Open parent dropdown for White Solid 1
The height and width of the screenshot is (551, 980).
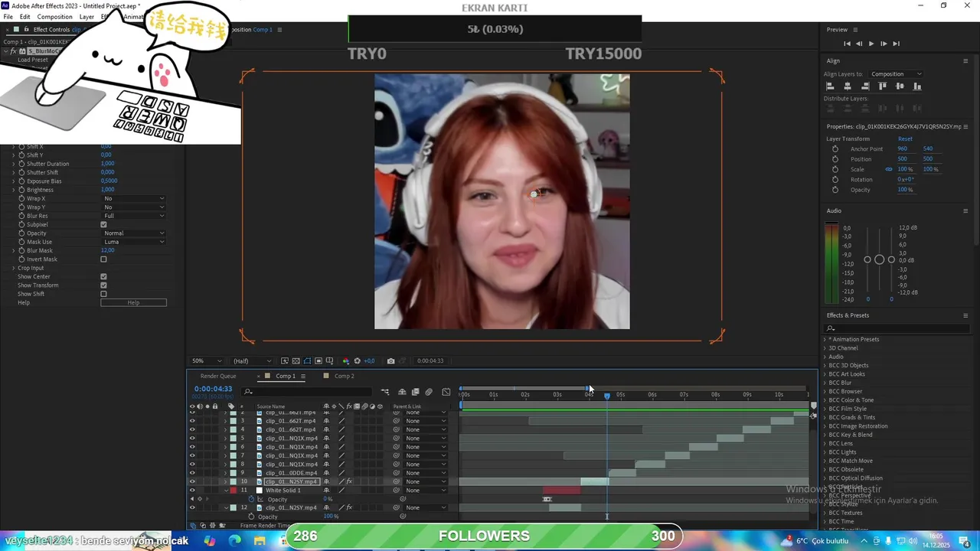click(426, 491)
